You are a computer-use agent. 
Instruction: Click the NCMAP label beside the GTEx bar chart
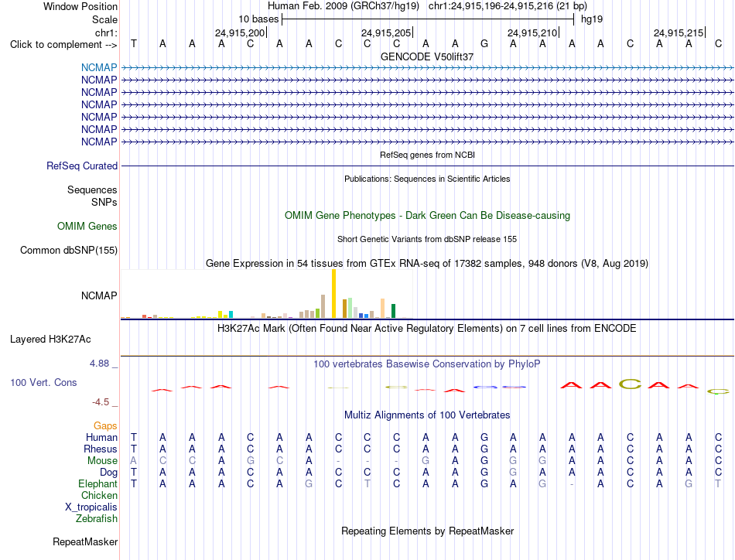pos(99,295)
